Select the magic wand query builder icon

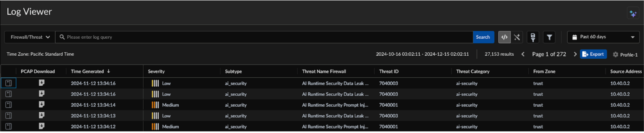click(x=517, y=37)
